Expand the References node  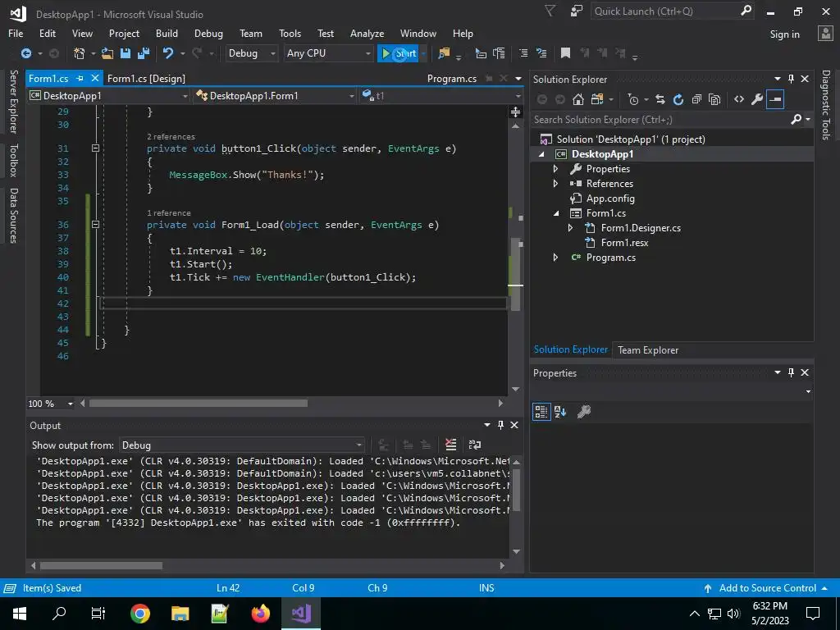point(555,183)
